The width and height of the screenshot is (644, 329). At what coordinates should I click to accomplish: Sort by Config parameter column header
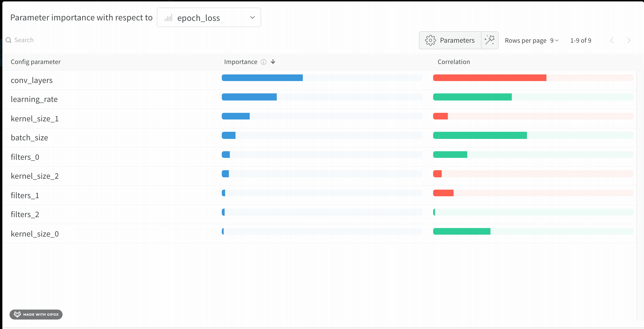tap(36, 62)
